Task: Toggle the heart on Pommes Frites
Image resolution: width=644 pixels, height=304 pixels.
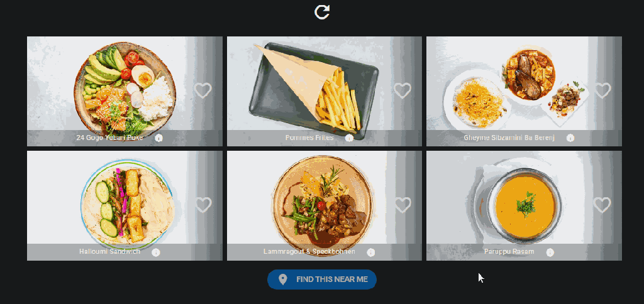Action: 402,90
